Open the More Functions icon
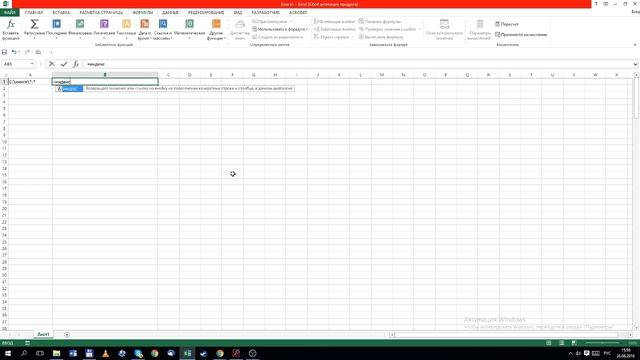Image resolution: width=640 pixels, height=360 pixels. 216,24
